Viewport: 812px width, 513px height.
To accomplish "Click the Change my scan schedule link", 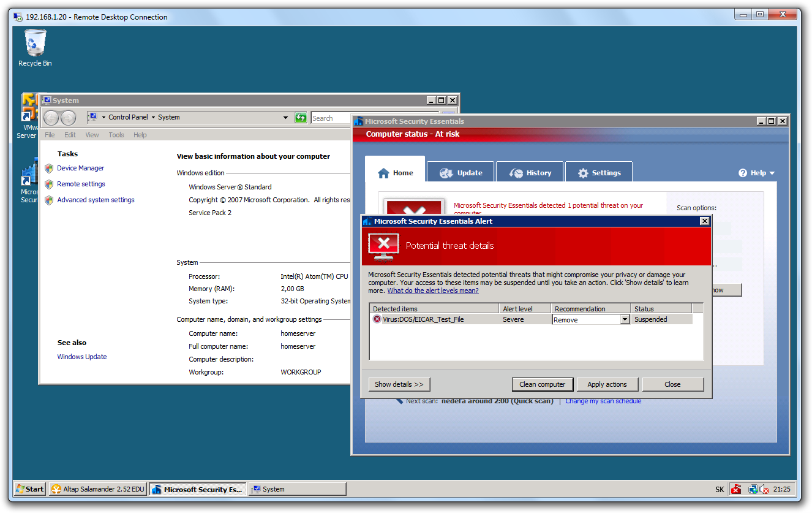I will click(x=603, y=401).
